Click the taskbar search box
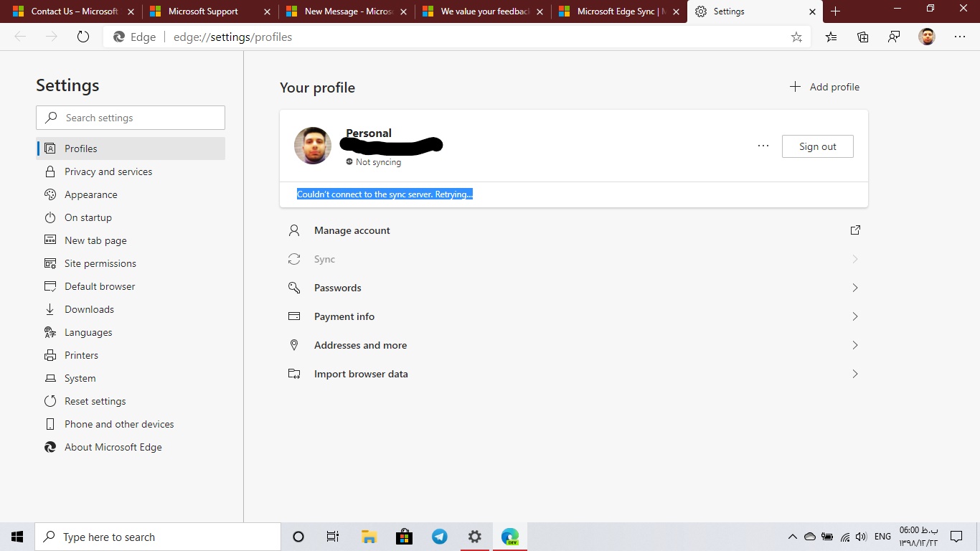This screenshot has height=551, width=980. click(158, 537)
